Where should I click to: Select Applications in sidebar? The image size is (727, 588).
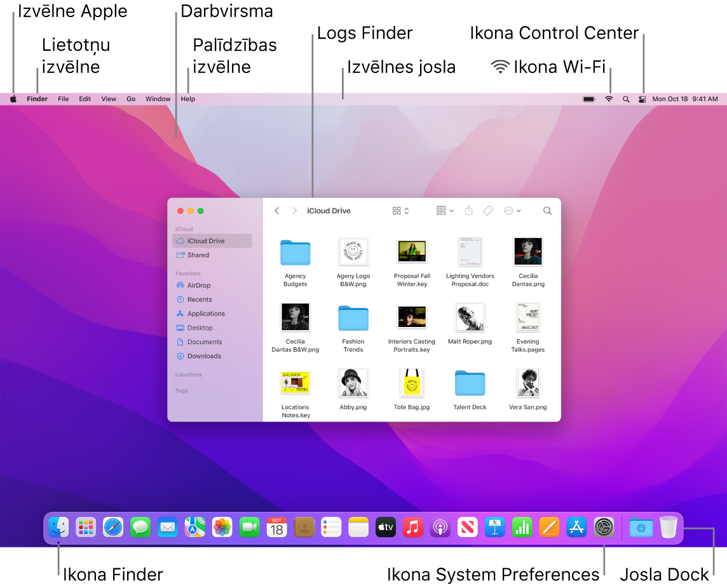tap(212, 314)
